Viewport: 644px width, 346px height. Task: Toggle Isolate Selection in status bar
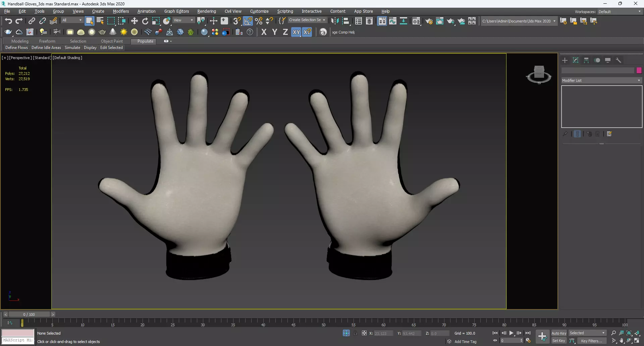click(x=346, y=333)
